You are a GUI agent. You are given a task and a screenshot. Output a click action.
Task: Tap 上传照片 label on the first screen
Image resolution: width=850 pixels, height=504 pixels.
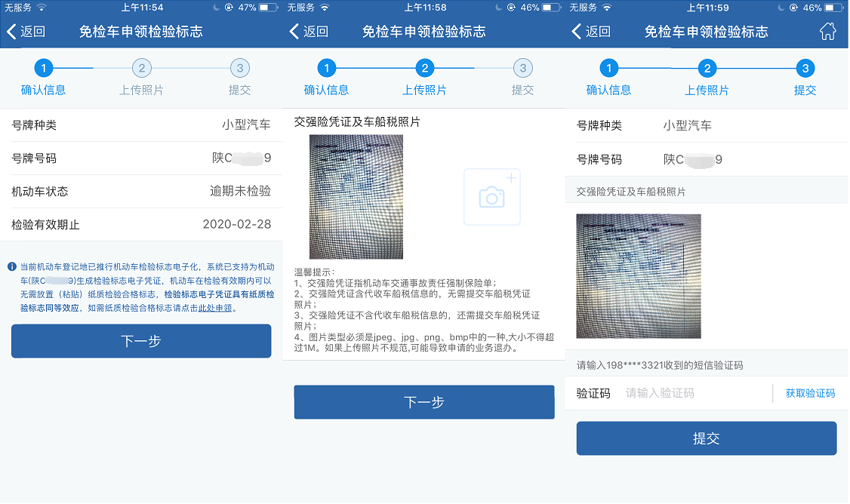click(141, 90)
